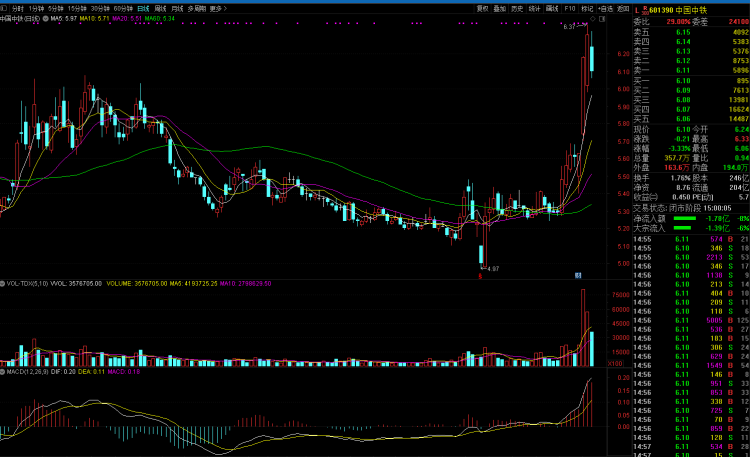Viewport: 750px width, 457px height.
Task: Open the 60分钟 chart period
Action: 123,8
